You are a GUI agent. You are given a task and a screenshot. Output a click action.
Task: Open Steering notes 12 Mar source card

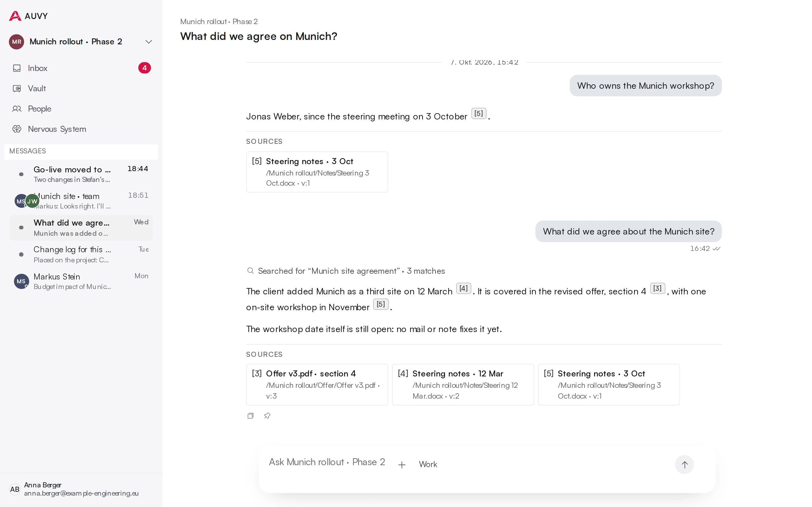(x=463, y=385)
